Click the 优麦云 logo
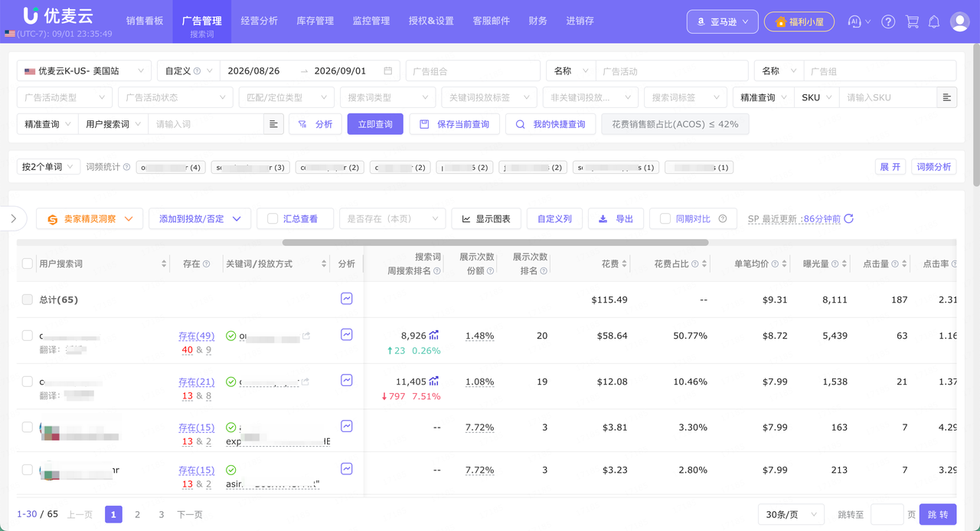980x531 pixels. coord(58,15)
